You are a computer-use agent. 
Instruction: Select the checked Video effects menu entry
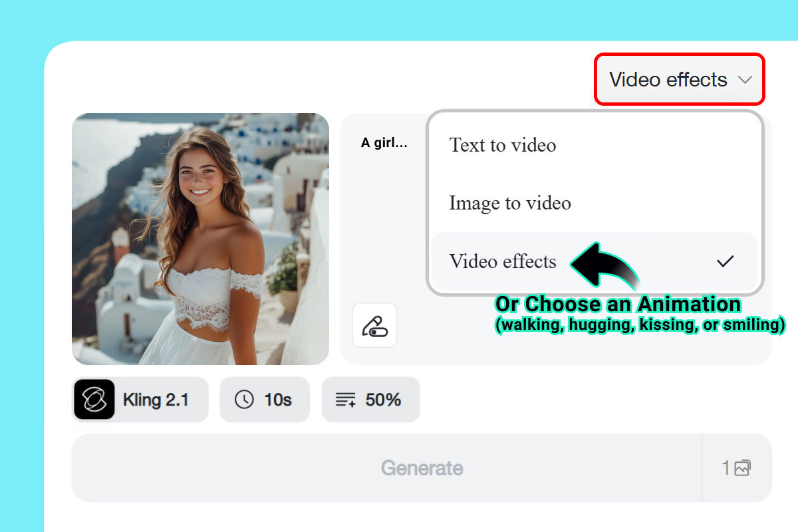point(503,261)
